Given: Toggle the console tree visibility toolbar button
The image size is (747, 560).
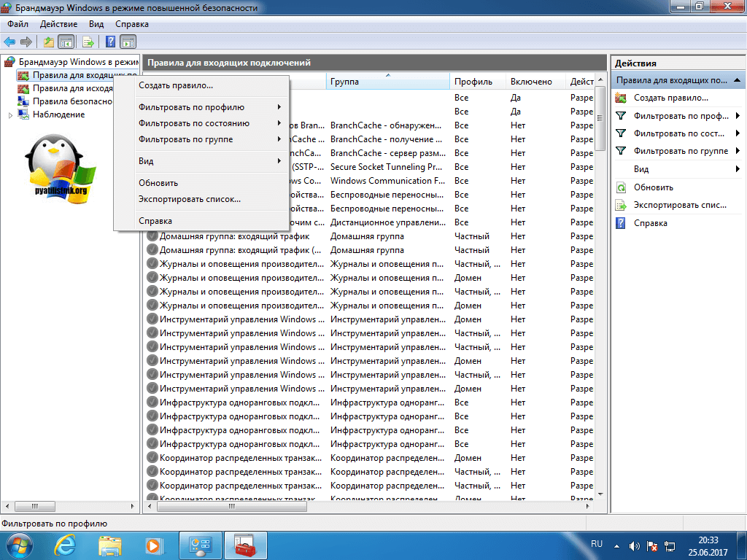Looking at the screenshot, I should [x=66, y=42].
